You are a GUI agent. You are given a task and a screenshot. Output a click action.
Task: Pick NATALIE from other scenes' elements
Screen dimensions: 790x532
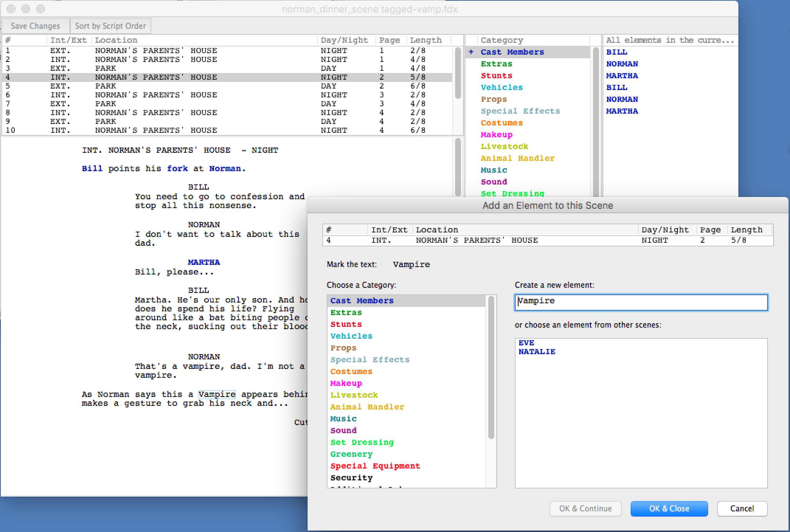pos(537,352)
